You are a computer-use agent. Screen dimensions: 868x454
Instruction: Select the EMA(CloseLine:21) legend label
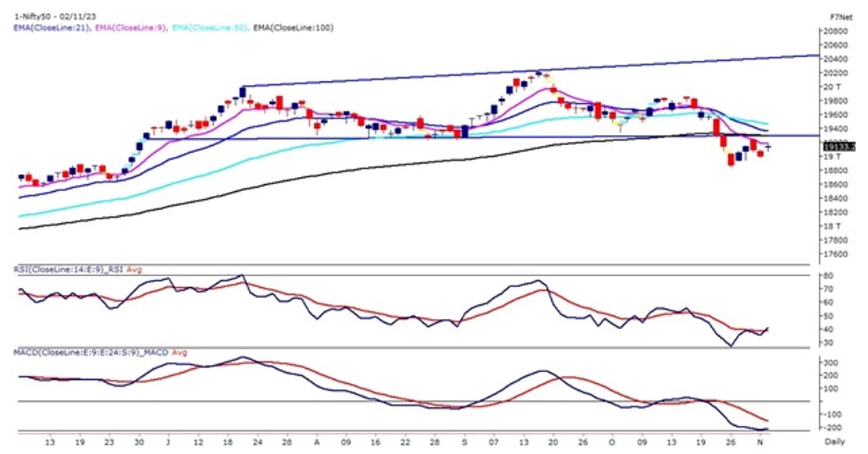click(52, 27)
